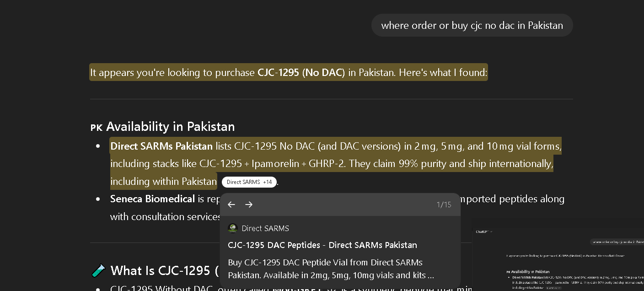Go to previous source with left arrow
644x291 pixels.
(x=231, y=205)
